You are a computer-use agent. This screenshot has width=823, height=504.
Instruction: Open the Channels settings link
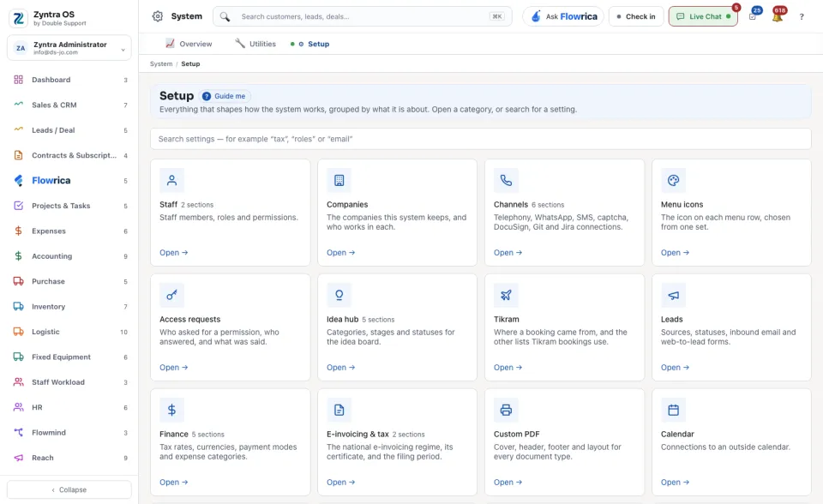(x=508, y=253)
